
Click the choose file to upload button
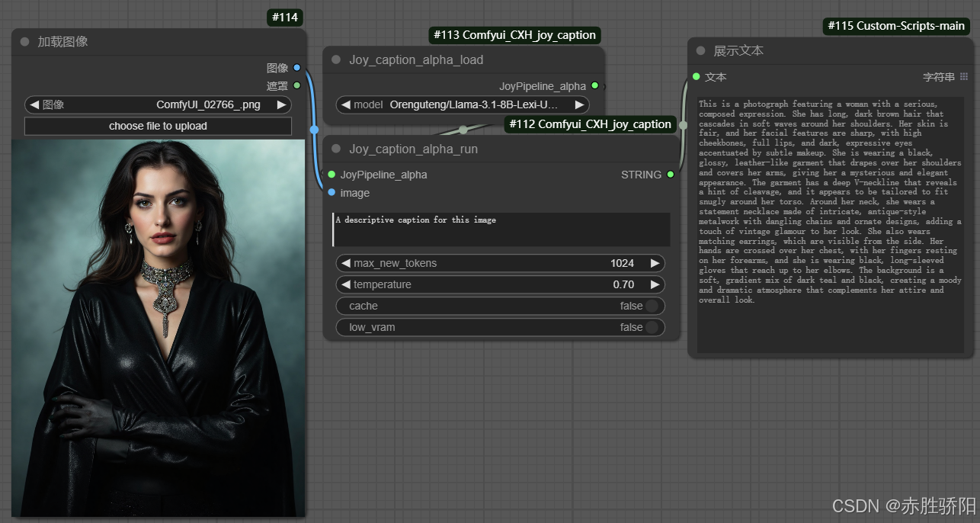click(x=158, y=126)
